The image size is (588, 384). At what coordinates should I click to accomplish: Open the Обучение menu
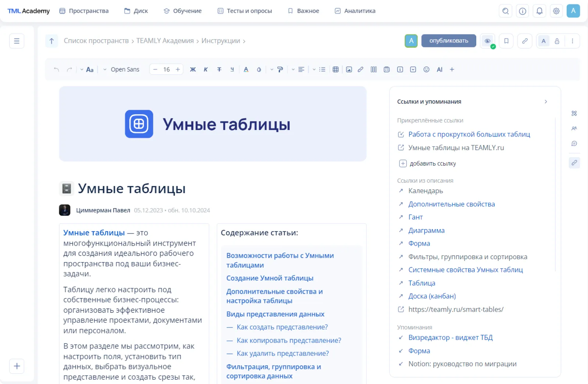[183, 11]
